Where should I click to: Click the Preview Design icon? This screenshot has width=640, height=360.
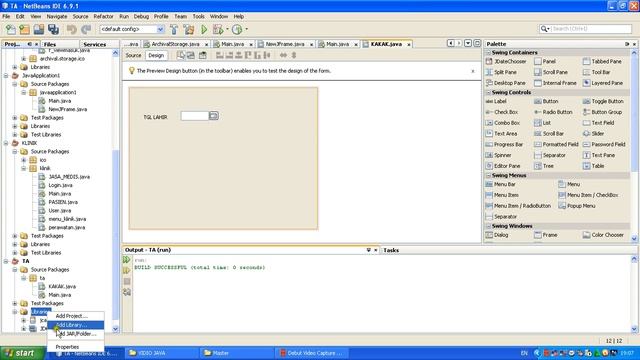tap(202, 56)
